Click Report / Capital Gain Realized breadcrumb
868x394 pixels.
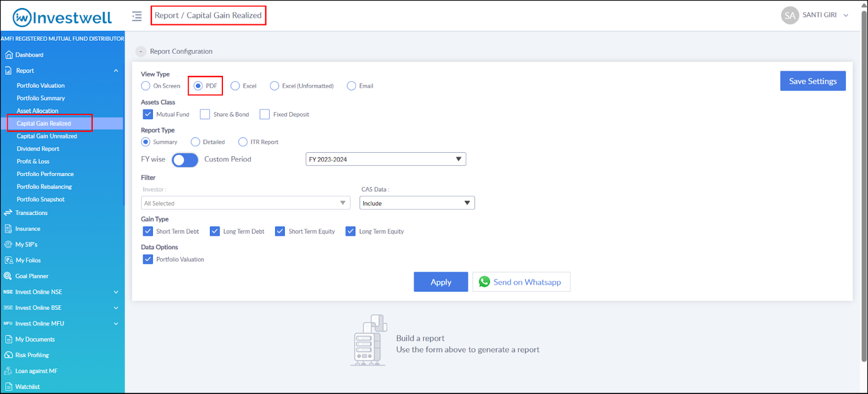[x=208, y=15]
